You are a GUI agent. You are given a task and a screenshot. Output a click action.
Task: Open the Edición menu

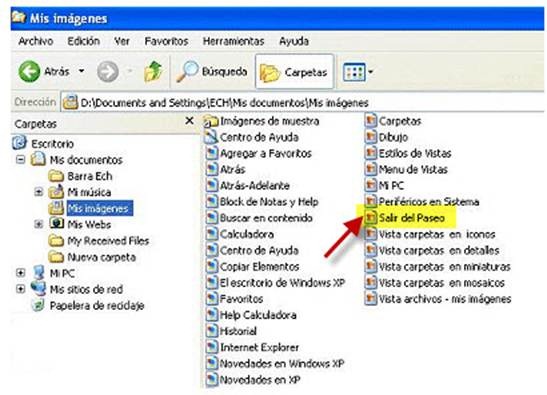click(84, 41)
